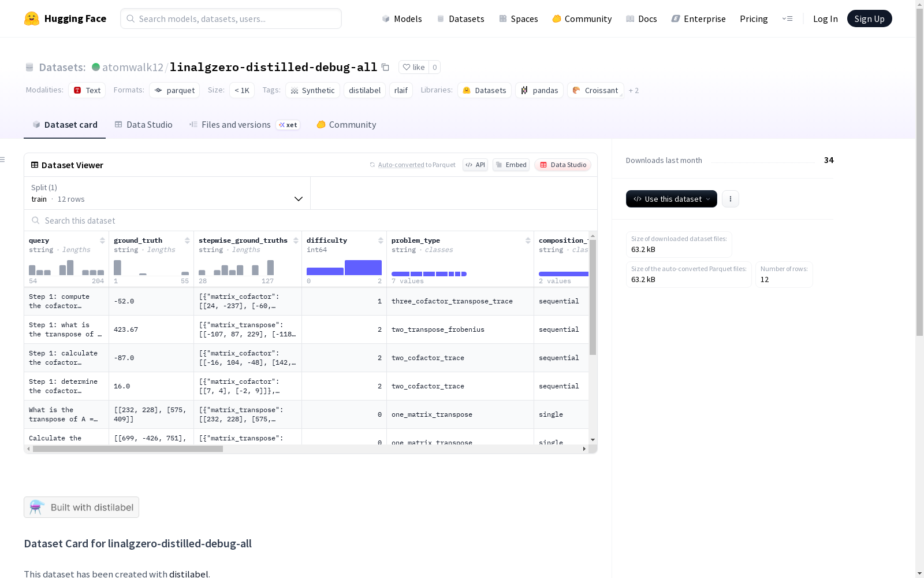
Task: Select the rlaif tag
Action: coord(401,90)
